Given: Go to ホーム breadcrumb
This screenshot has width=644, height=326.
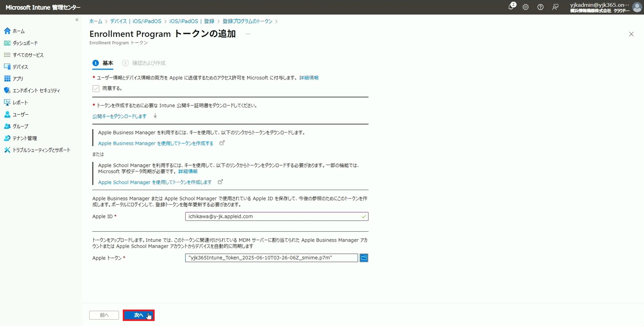Looking at the screenshot, I should (96, 21).
